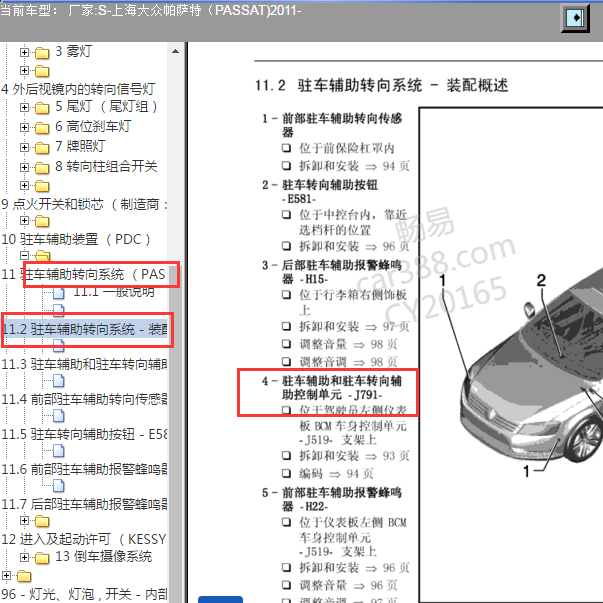This screenshot has width=603, height=603.
Task: Click folder icon for '7 牌照灯'
Action: point(42,148)
